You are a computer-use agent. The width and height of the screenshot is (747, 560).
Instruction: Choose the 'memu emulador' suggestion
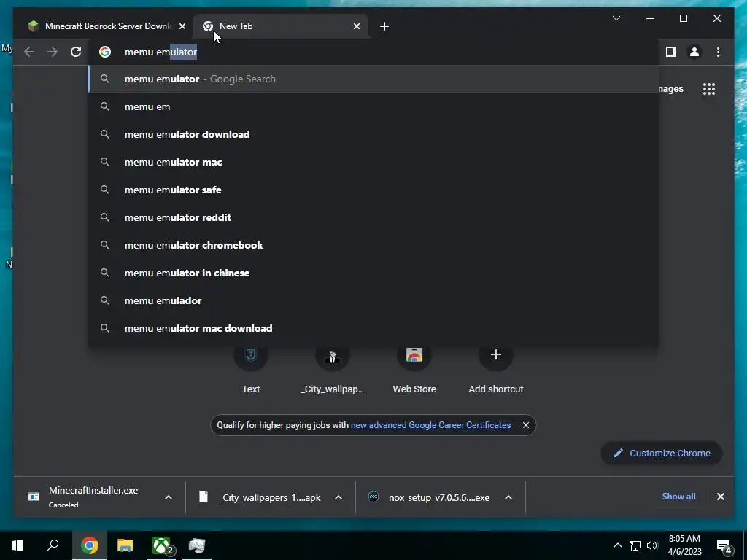[x=373, y=300]
